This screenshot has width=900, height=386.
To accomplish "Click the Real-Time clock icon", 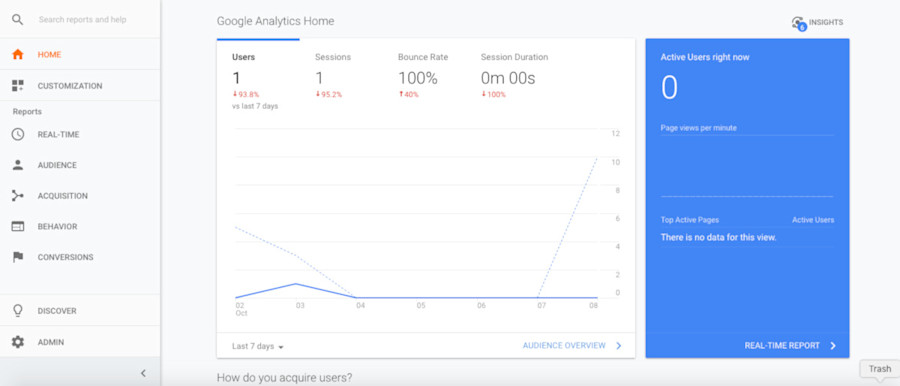I will point(18,134).
